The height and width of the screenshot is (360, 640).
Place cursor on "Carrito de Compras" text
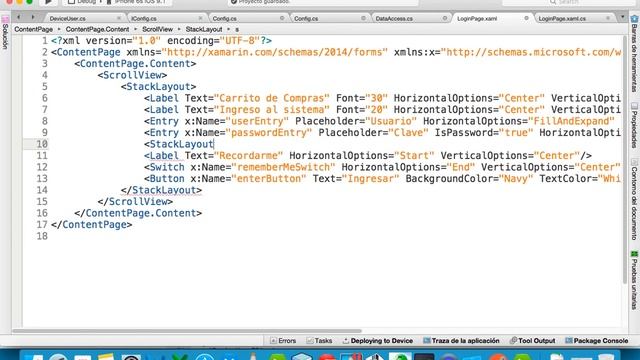pos(272,98)
